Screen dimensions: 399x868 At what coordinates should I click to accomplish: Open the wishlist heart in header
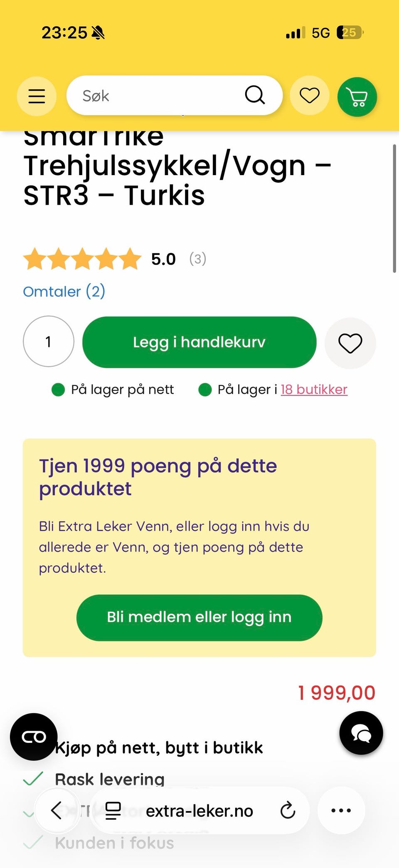(x=310, y=96)
